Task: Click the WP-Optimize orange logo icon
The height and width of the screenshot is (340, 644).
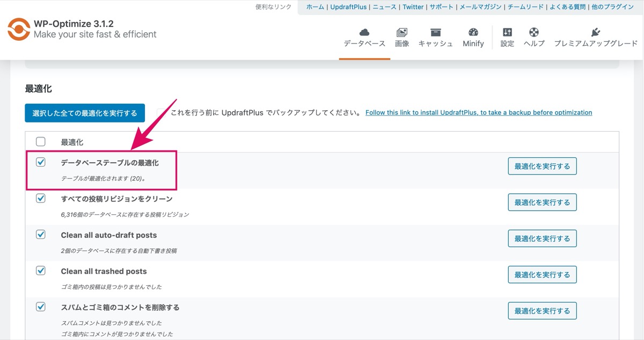Action: click(x=19, y=30)
